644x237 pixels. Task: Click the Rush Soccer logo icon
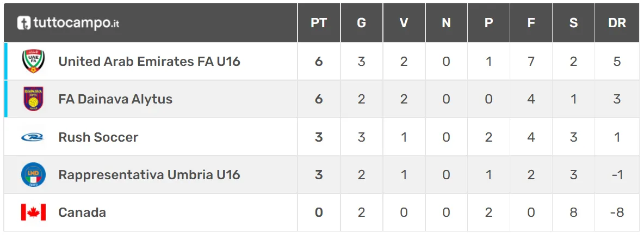pyautogui.click(x=33, y=137)
